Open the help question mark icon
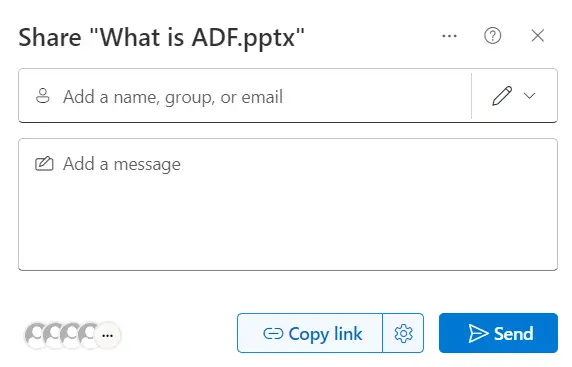 point(492,36)
